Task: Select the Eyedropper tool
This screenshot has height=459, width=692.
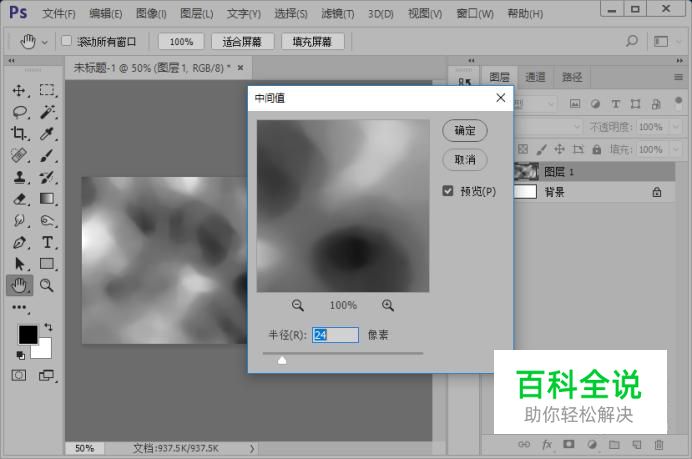Action: [x=47, y=133]
